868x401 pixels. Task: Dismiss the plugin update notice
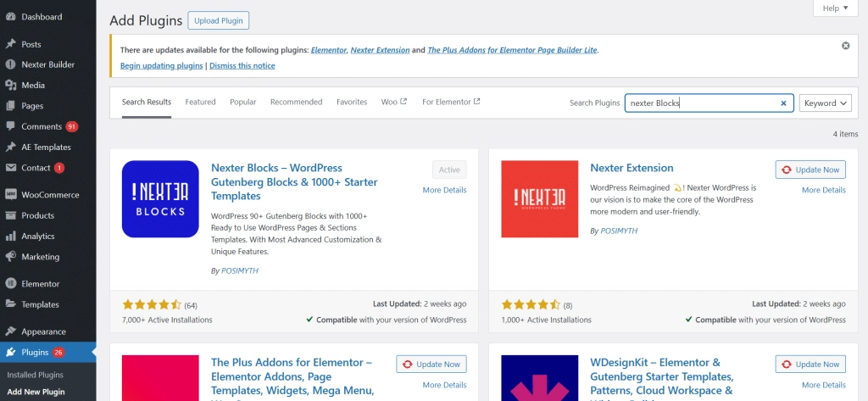(845, 45)
